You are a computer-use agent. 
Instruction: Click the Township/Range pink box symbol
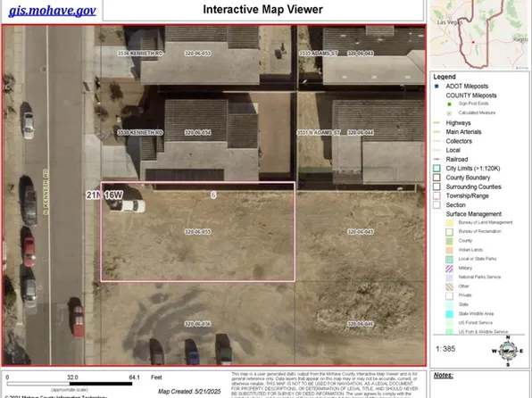(436, 195)
